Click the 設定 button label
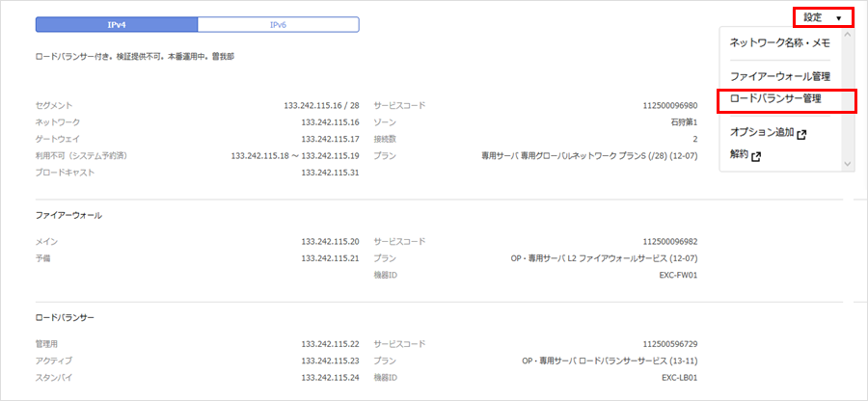 pyautogui.click(x=813, y=18)
